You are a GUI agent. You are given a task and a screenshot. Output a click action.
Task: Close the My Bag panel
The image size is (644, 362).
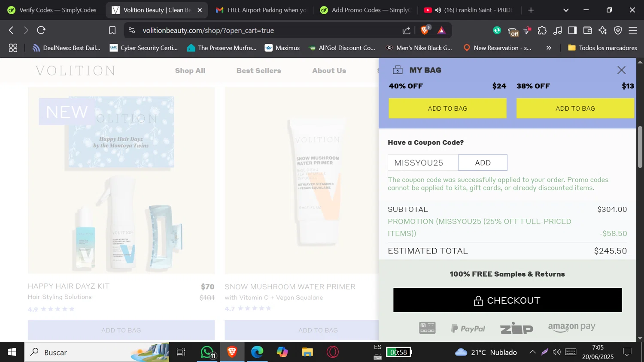click(x=621, y=70)
